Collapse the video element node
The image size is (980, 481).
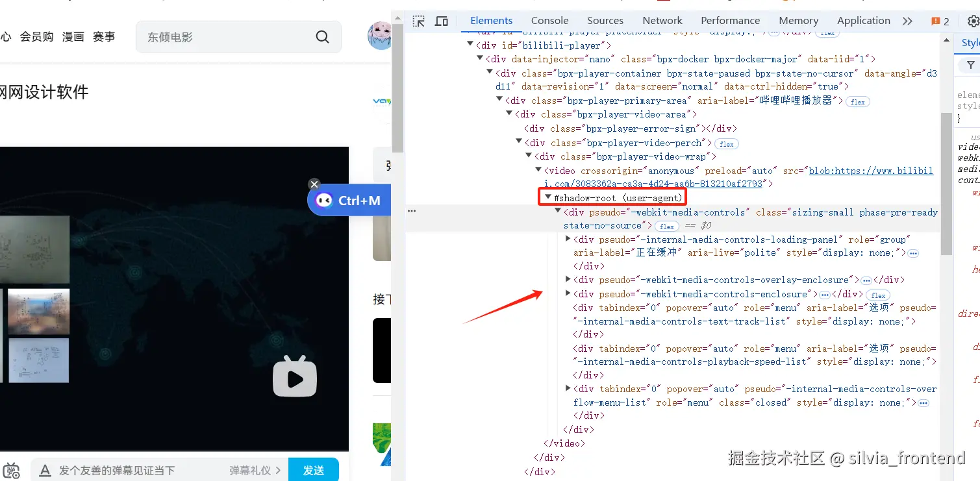pyautogui.click(x=538, y=171)
